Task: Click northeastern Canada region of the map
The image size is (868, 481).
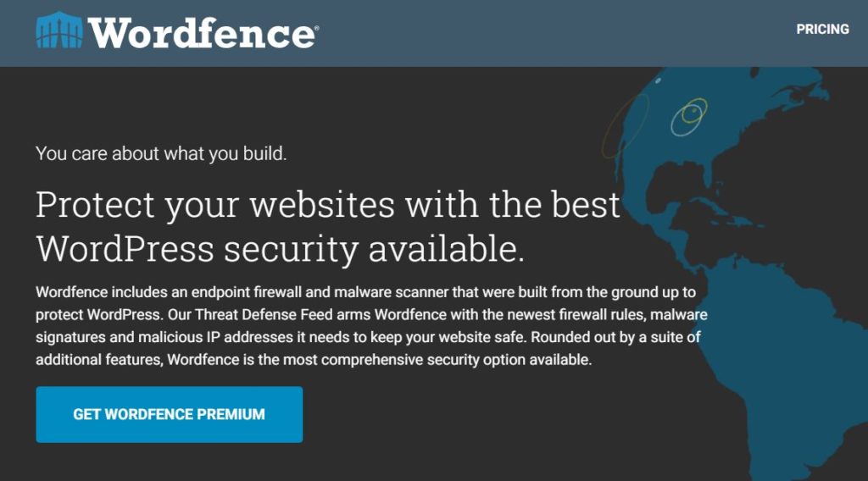Action: 797,100
